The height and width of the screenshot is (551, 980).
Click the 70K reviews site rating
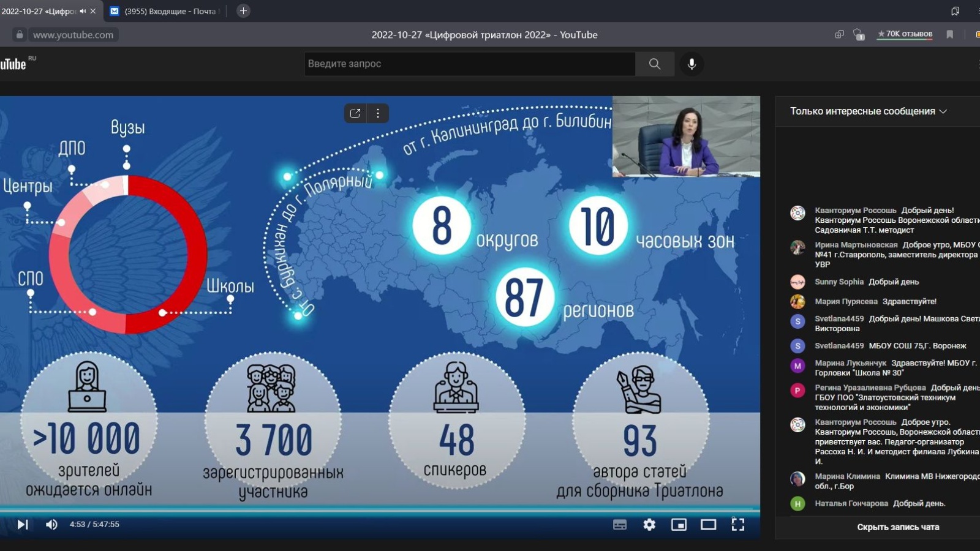pyautogui.click(x=905, y=34)
